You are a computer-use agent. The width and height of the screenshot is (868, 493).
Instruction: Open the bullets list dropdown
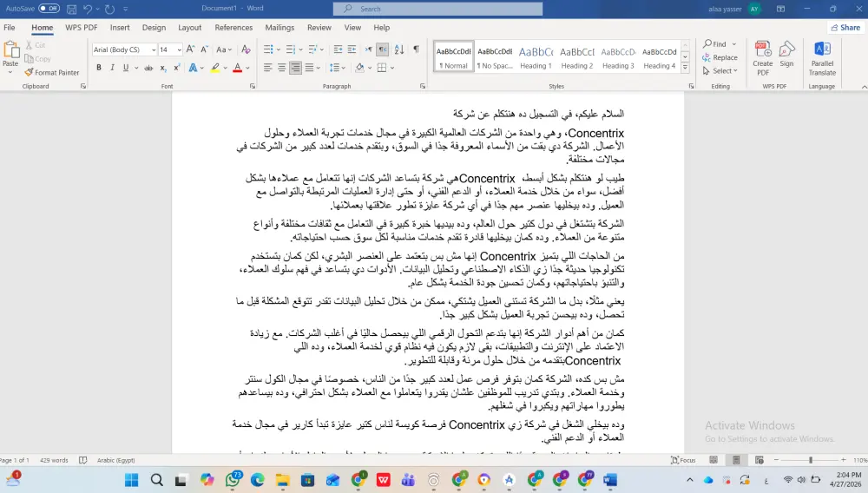tap(279, 49)
